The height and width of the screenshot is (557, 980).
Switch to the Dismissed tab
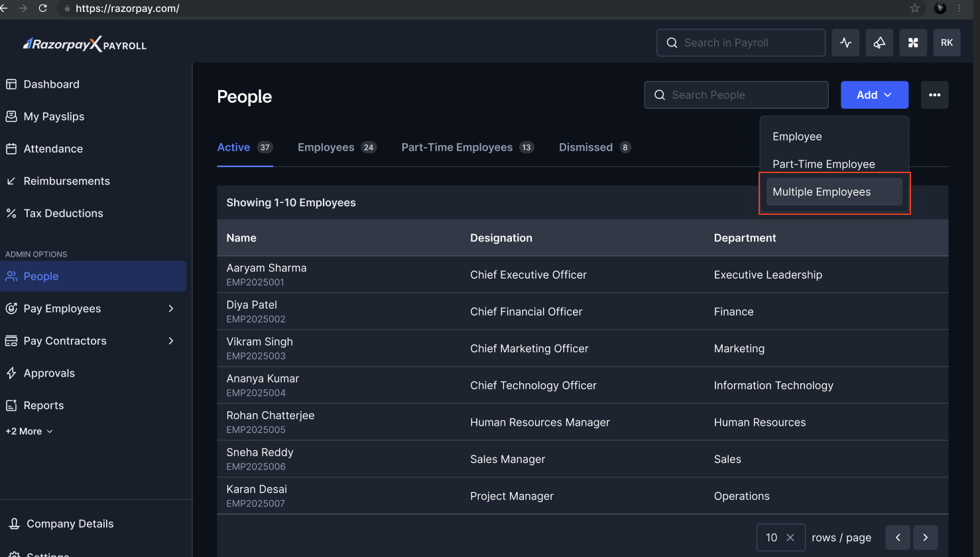(x=594, y=147)
